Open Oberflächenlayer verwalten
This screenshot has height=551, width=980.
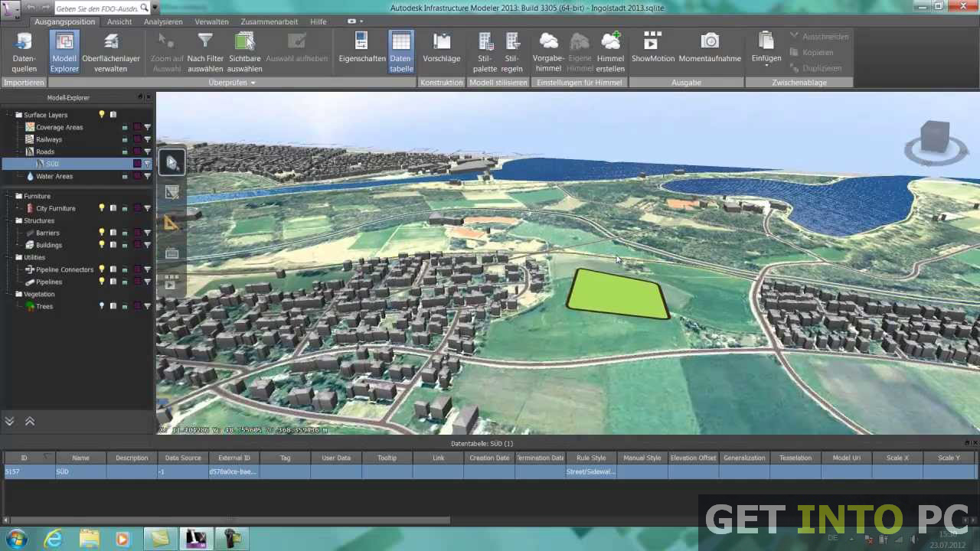111,52
